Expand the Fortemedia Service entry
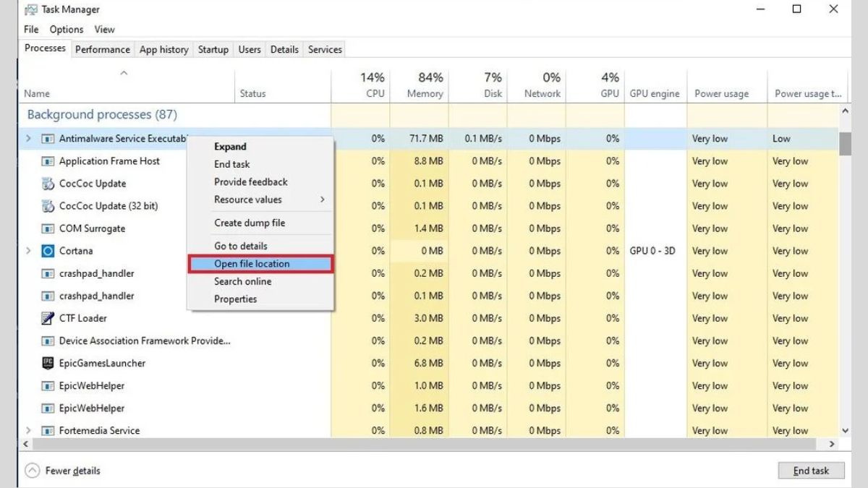Screen dimensions: 868x488 (27, 430)
